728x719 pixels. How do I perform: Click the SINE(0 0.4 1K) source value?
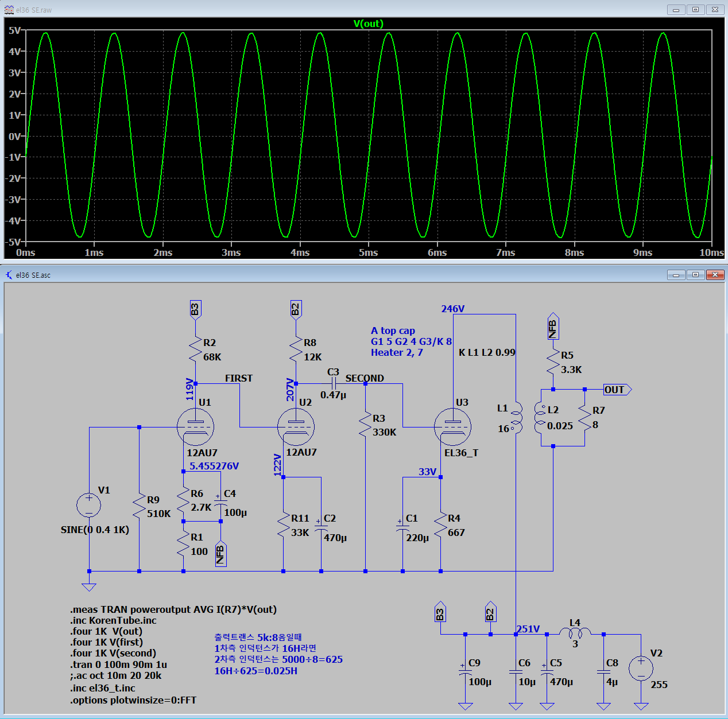coord(95,530)
